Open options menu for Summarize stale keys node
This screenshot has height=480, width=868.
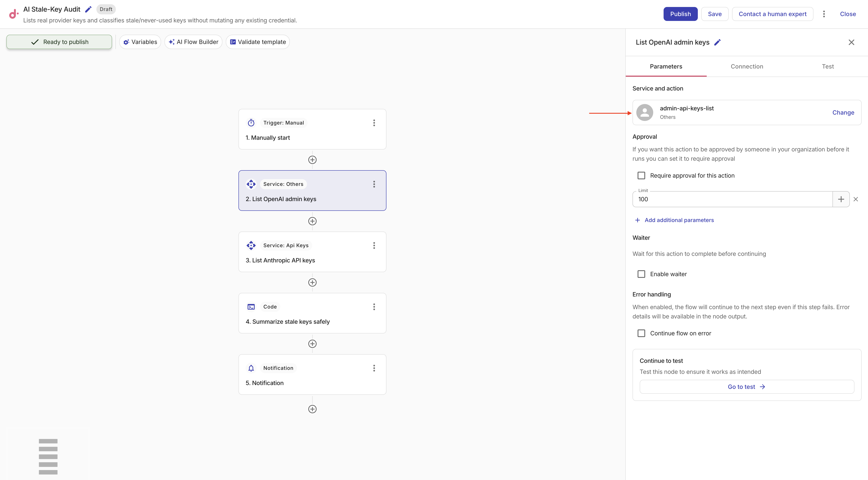tap(374, 307)
